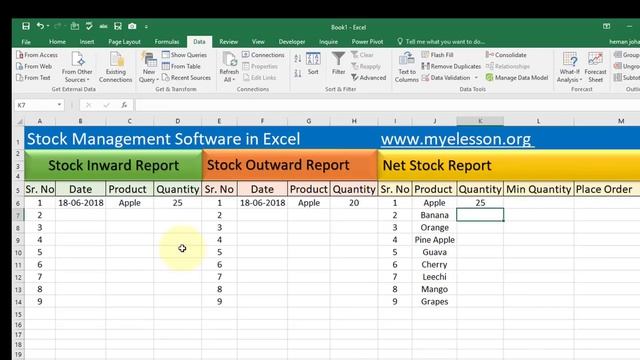
Task: Import data with From Text
Action: click(x=33, y=78)
